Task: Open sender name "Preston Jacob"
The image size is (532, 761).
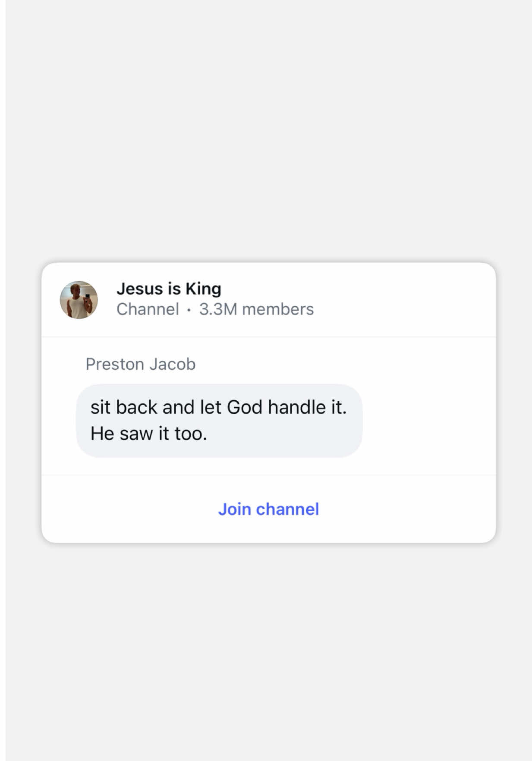Action: [x=141, y=364]
